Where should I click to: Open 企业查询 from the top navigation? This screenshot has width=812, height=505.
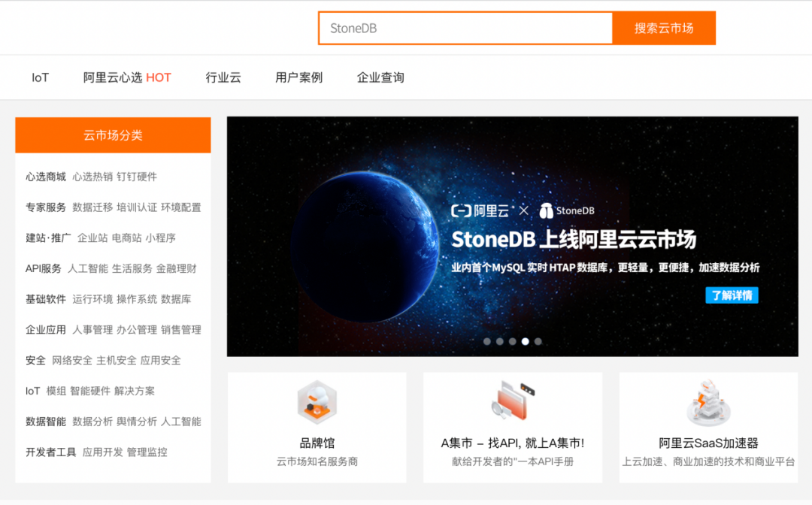coord(380,77)
